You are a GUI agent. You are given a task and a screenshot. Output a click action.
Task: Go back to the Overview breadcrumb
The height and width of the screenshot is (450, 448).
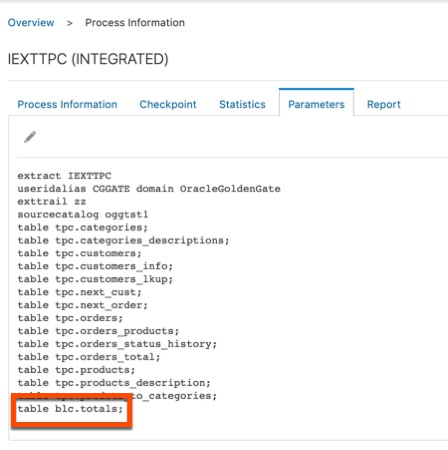[31, 23]
